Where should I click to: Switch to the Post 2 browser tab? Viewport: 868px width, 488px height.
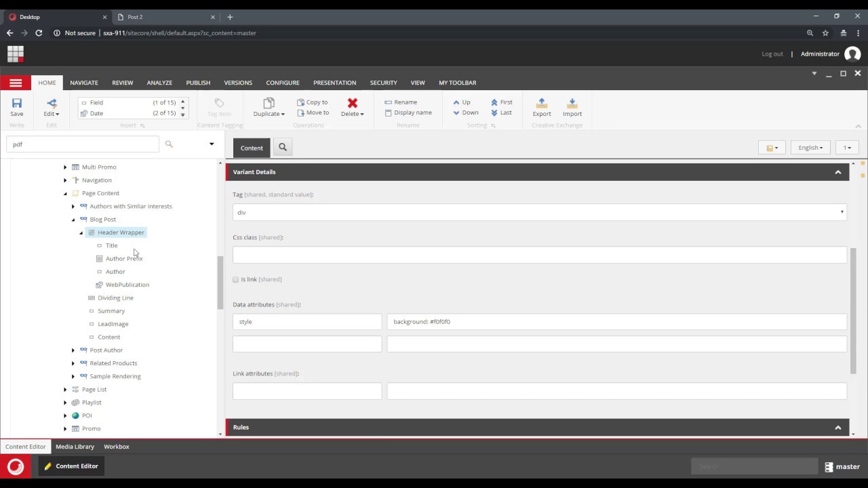click(x=166, y=17)
